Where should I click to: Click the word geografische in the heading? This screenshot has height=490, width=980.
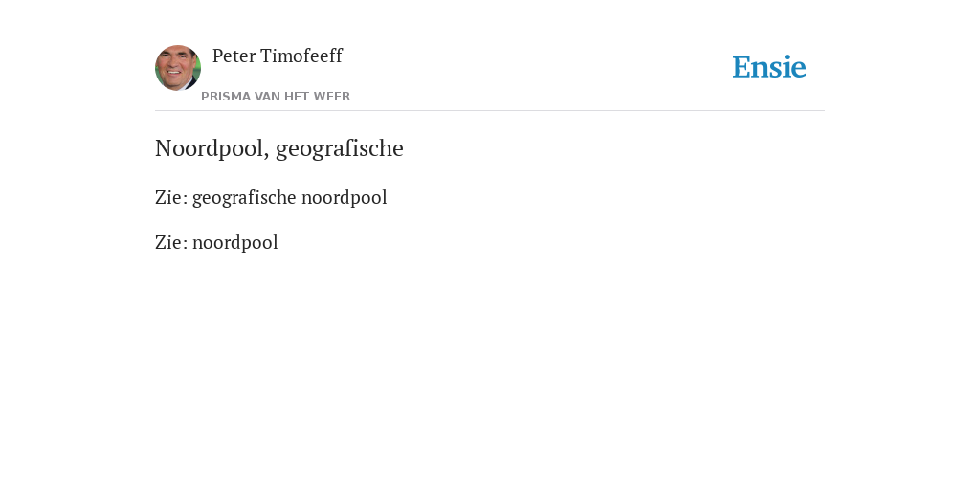[x=340, y=149]
